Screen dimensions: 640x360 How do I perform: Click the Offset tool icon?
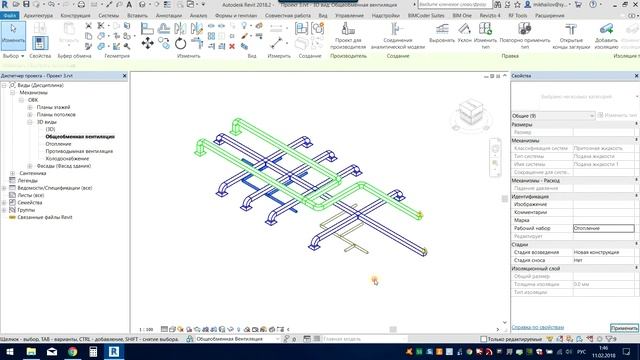click(x=164, y=29)
